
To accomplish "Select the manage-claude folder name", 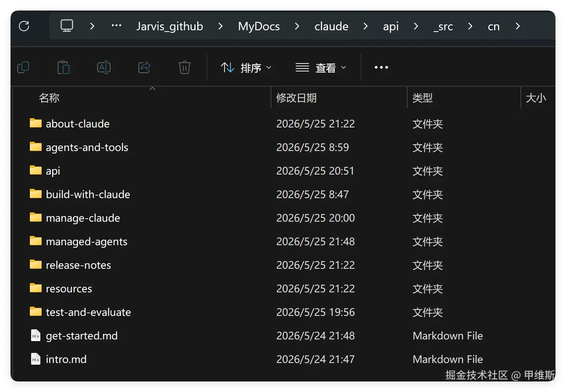I will (83, 218).
